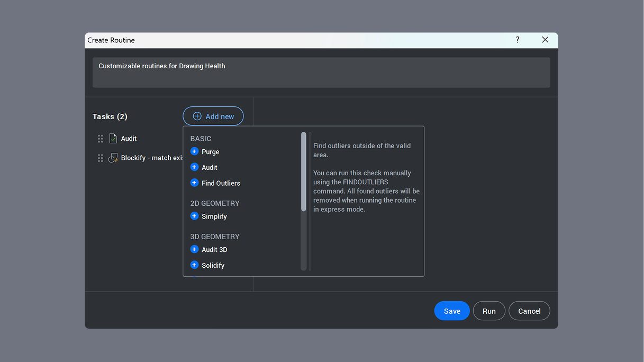The height and width of the screenshot is (362, 644).
Task: Click the Create Routine title text
Action: pos(111,40)
